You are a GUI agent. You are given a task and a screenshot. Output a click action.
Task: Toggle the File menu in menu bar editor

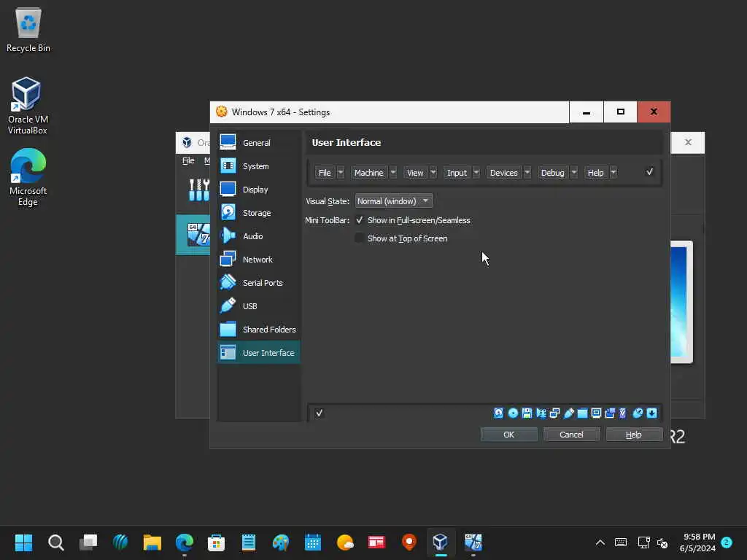(325, 172)
